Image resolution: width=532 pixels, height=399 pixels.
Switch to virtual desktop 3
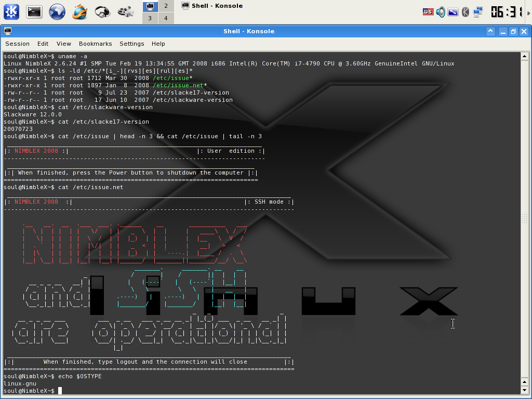tap(150, 18)
